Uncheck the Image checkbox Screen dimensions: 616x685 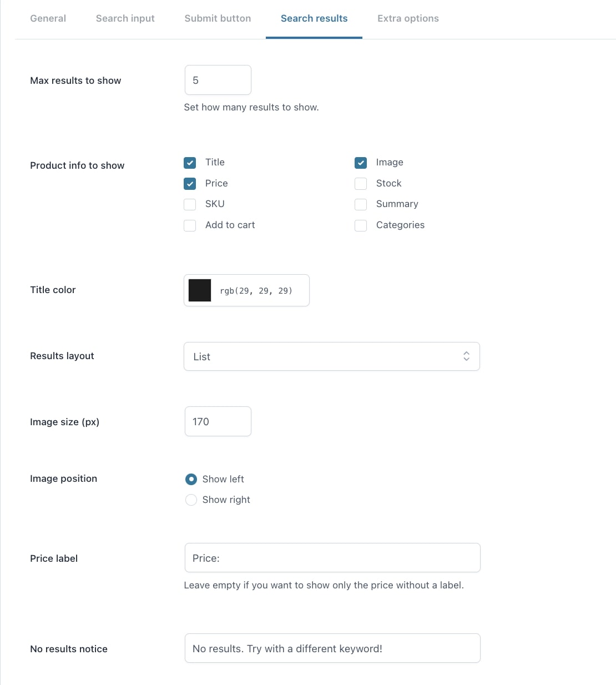click(361, 163)
